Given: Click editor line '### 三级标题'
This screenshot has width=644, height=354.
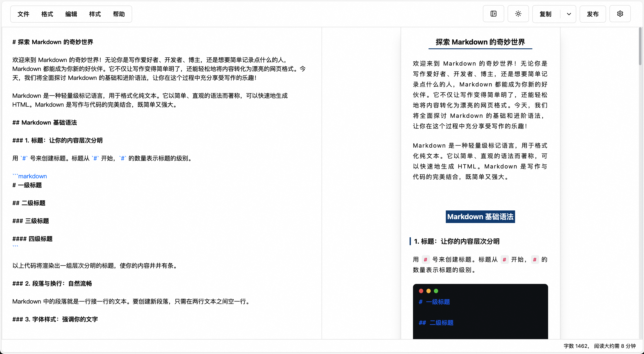Looking at the screenshot, I should click(30, 221).
